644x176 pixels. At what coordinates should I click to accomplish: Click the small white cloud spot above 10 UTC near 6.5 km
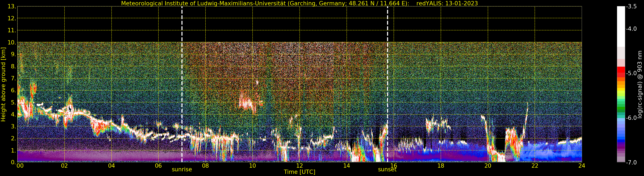(257, 82)
